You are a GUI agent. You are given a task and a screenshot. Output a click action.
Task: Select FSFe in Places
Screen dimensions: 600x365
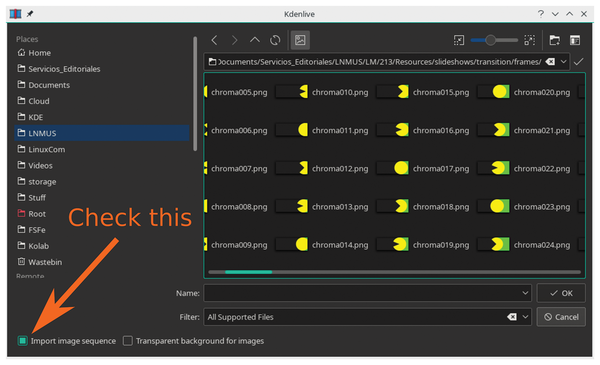pyautogui.click(x=102, y=230)
